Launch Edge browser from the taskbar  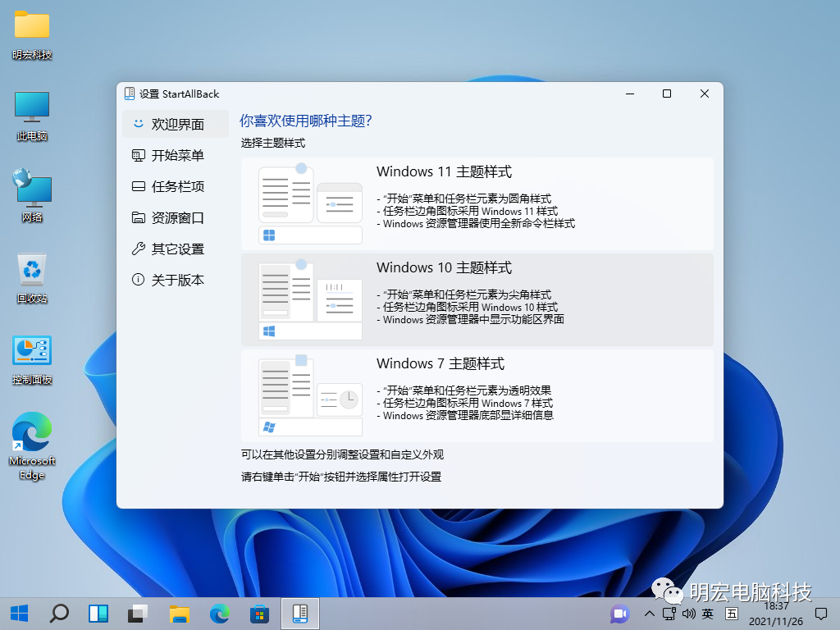[219, 614]
